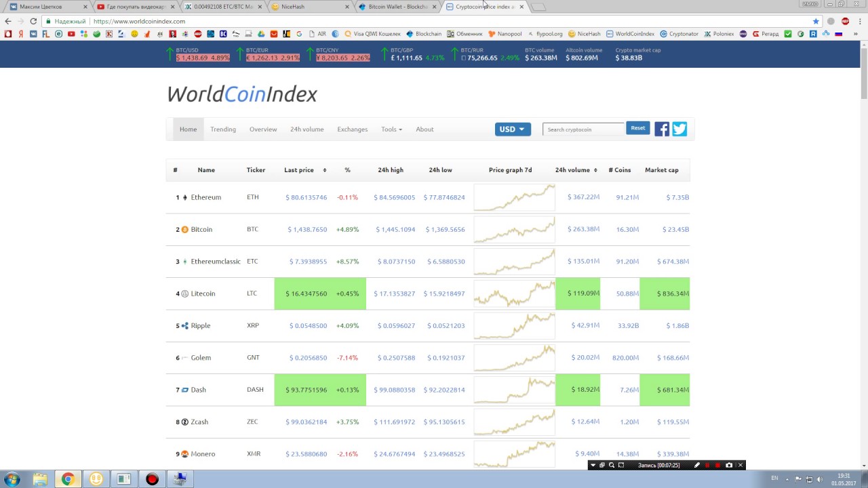Click the Zcash coin icon in row 8
Image resolution: width=868 pixels, height=488 pixels.
(x=185, y=422)
